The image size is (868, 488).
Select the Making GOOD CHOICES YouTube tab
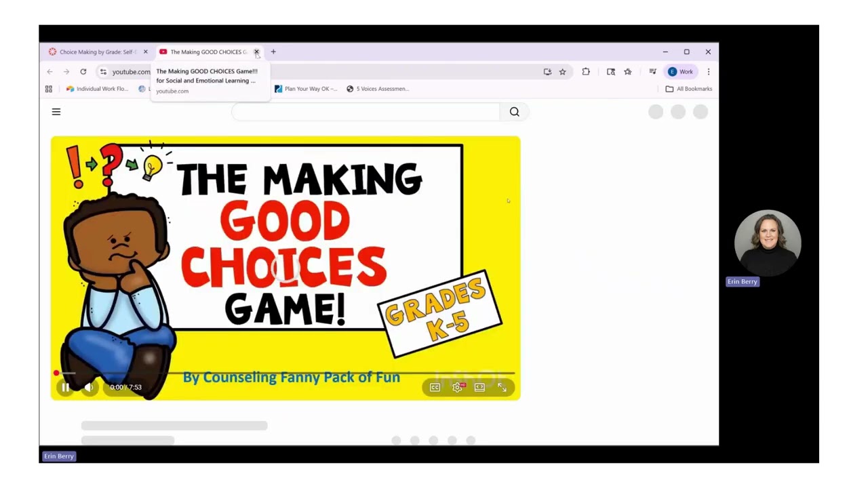(x=209, y=52)
